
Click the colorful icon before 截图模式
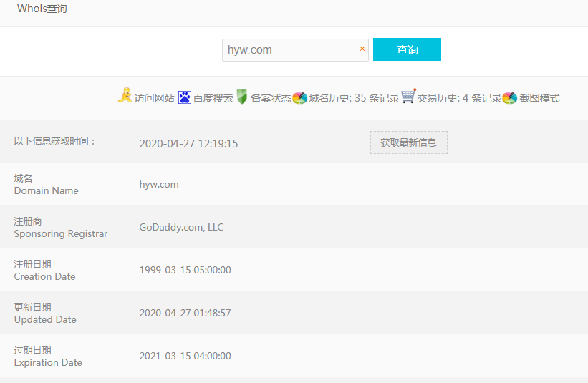[x=509, y=98]
